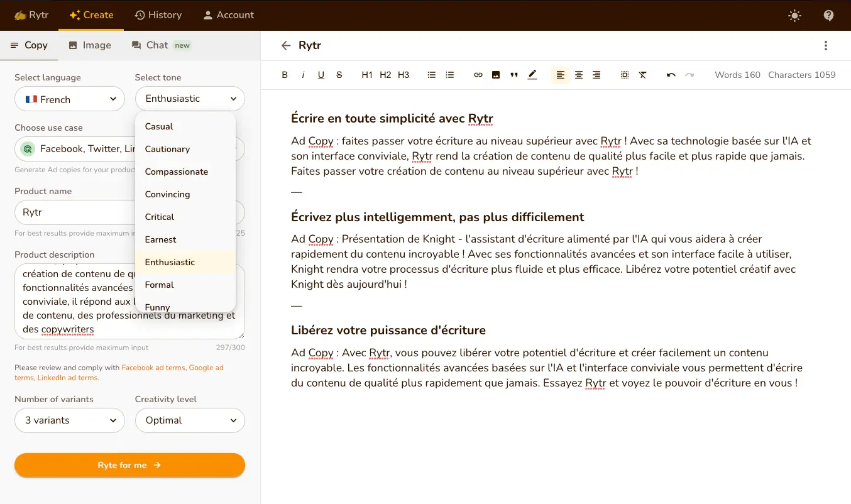Click the Words 160 counter
Image resolution: width=851 pixels, height=504 pixels.
click(x=737, y=75)
